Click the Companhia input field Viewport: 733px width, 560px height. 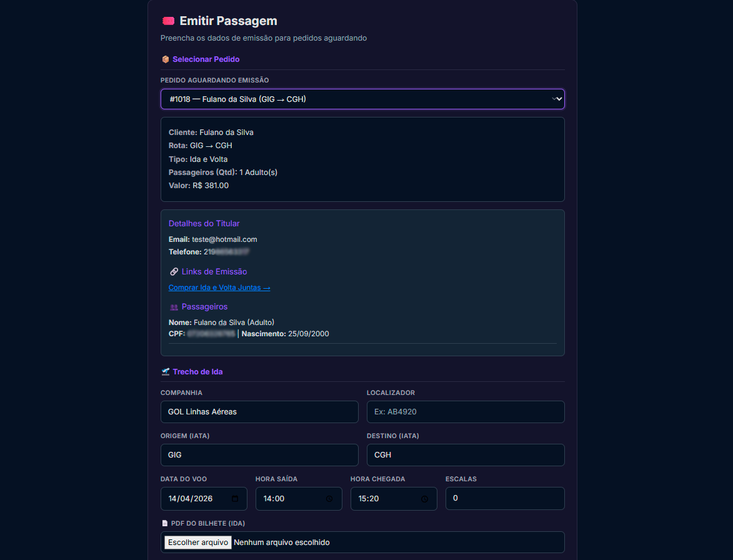tap(259, 412)
